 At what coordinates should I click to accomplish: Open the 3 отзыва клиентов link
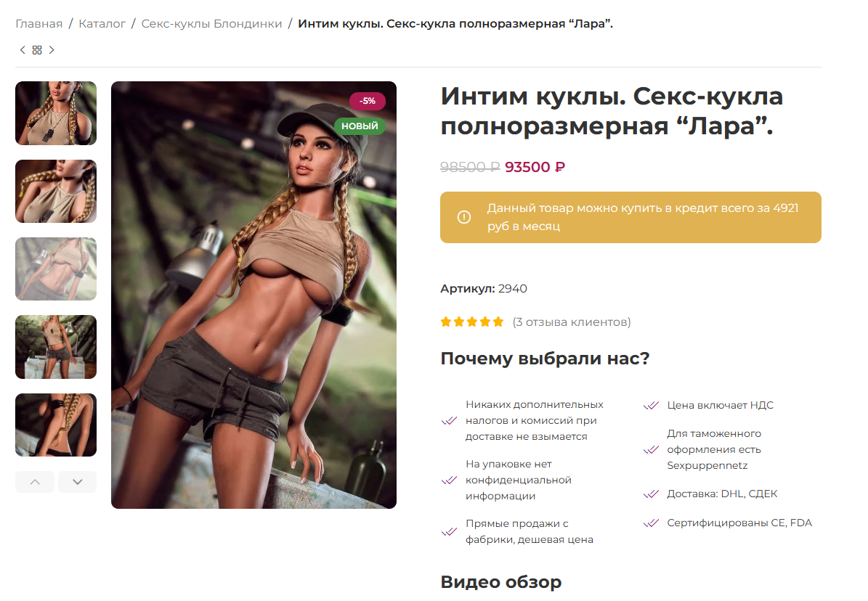click(572, 322)
